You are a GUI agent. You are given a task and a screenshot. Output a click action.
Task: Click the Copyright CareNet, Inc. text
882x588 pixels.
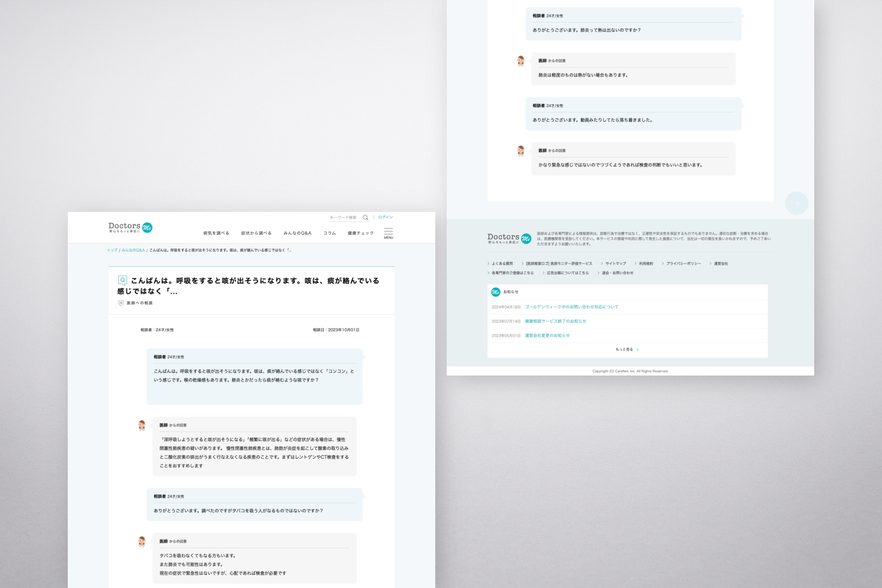click(x=630, y=371)
